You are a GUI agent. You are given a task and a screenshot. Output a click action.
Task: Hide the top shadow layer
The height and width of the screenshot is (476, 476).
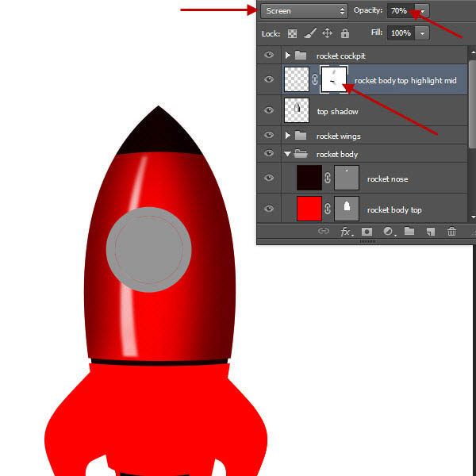pyautogui.click(x=269, y=111)
